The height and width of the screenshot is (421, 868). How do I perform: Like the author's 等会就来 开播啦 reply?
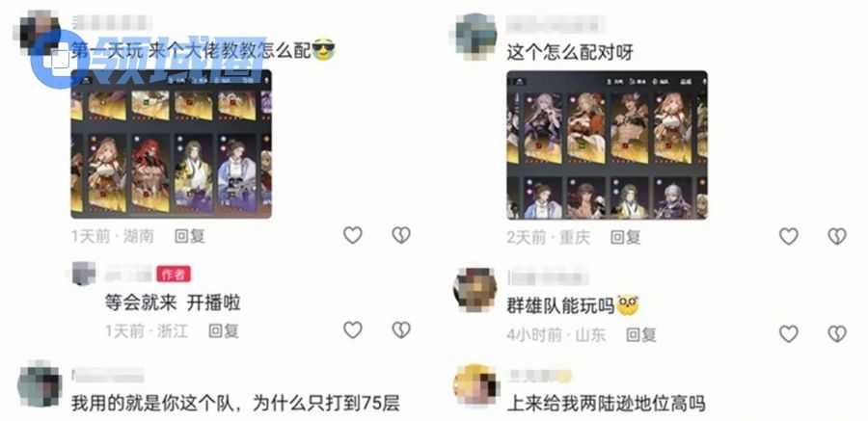click(x=353, y=330)
